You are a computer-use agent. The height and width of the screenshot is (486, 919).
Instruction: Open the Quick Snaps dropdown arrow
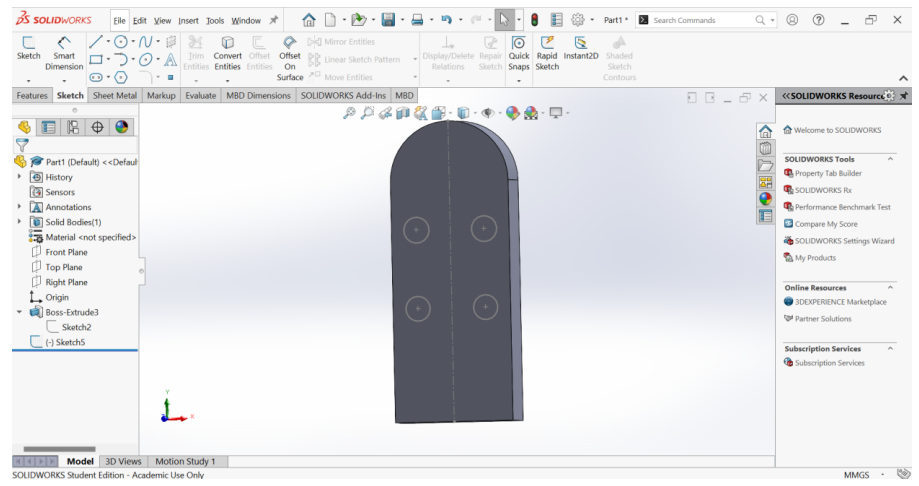519,80
